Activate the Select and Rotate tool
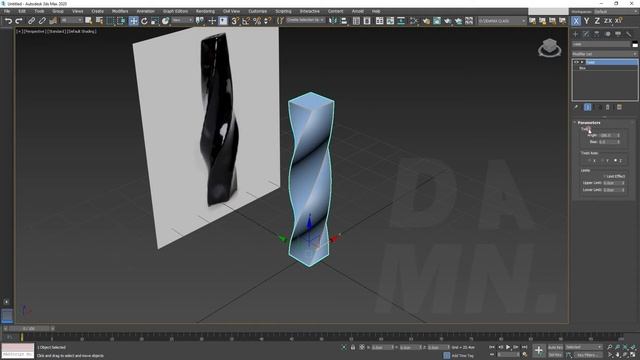Image resolution: width=640 pixels, height=360 pixels. click(x=144, y=21)
